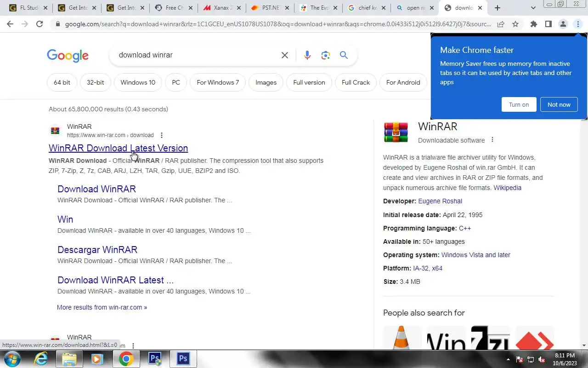588x368 pixels.
Task: Open more options beside Downloadable software
Action: coord(492,140)
